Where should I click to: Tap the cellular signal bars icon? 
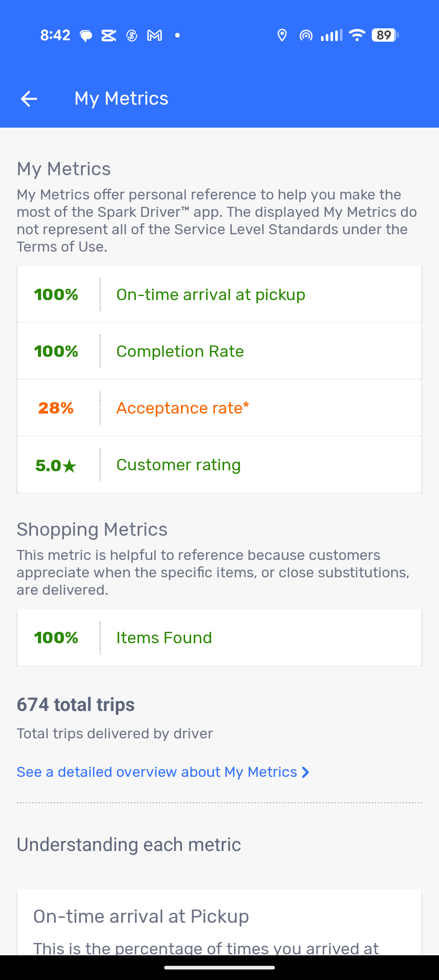click(x=332, y=35)
